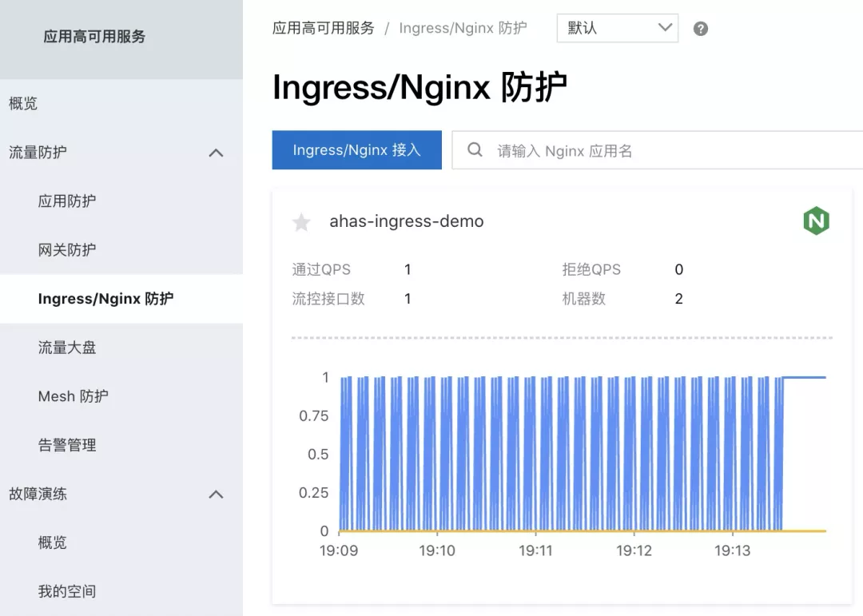Image resolution: width=863 pixels, height=616 pixels.
Task: Open the help question mark icon
Action: point(701,28)
